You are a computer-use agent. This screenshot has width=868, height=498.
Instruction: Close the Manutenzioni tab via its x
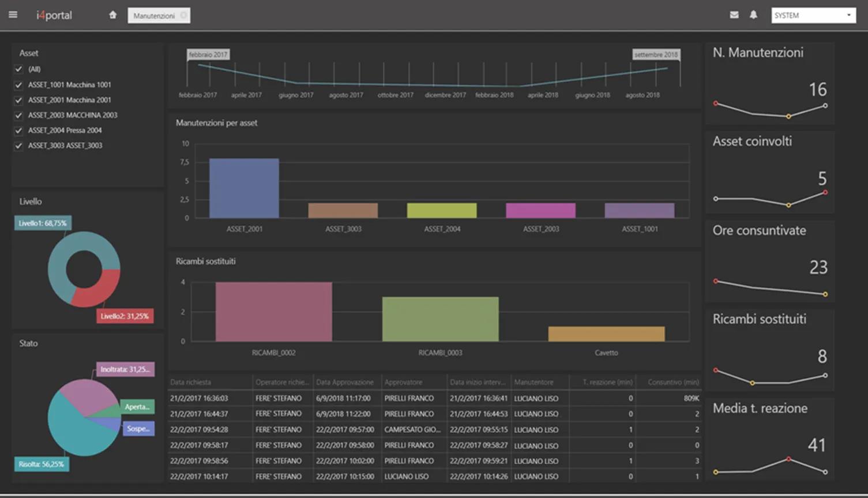click(x=183, y=16)
